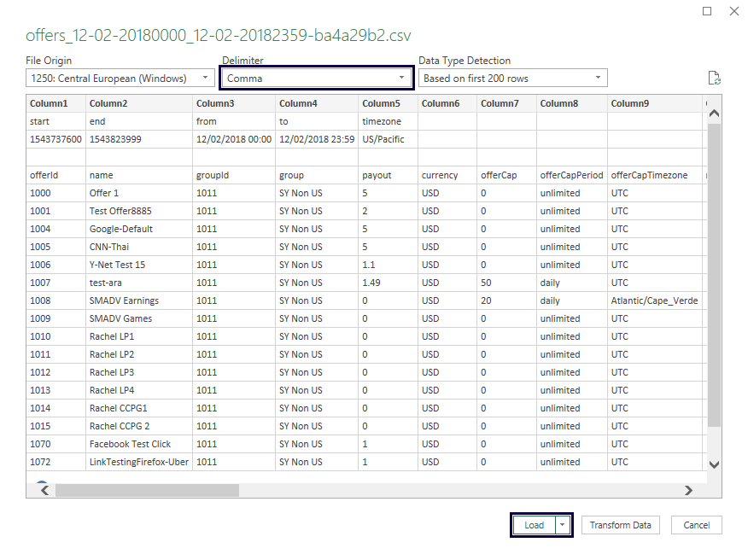
Task: Refresh the file preview
Action: [x=715, y=77]
